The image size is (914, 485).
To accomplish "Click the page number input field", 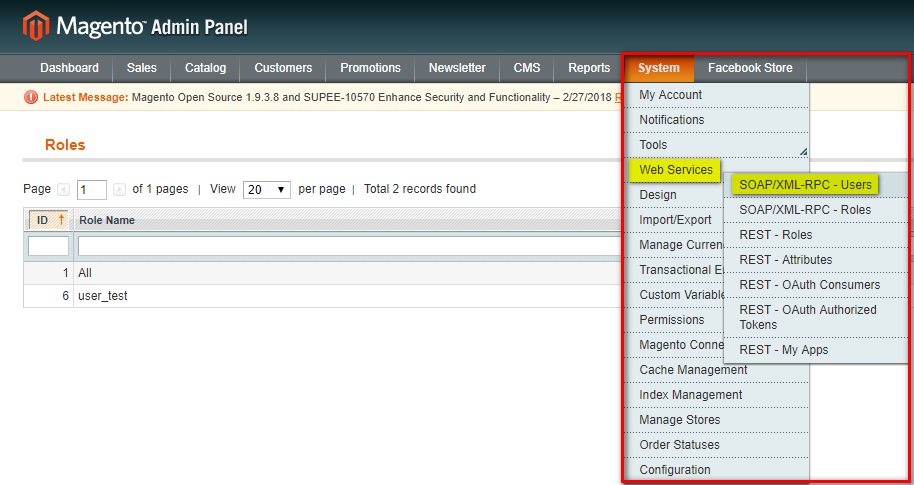I will pos(91,190).
